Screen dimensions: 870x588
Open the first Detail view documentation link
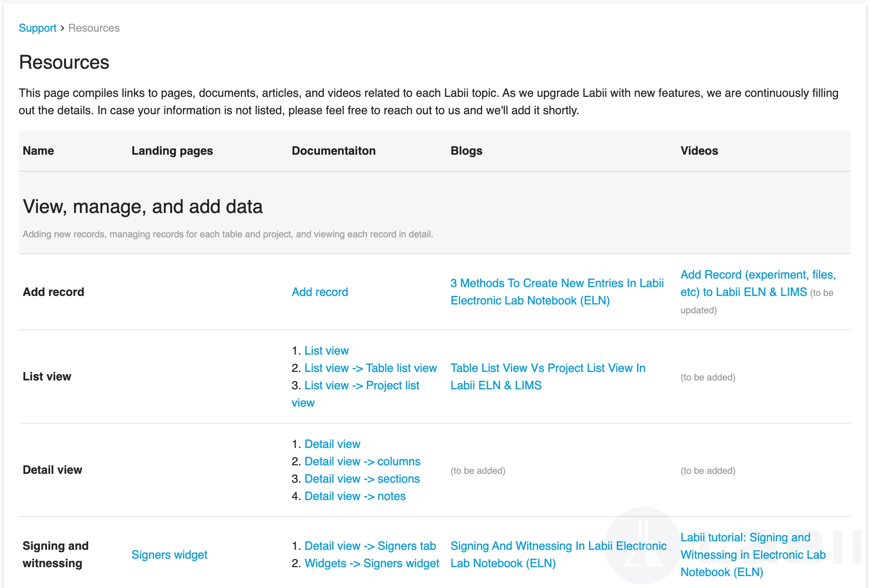(332, 444)
